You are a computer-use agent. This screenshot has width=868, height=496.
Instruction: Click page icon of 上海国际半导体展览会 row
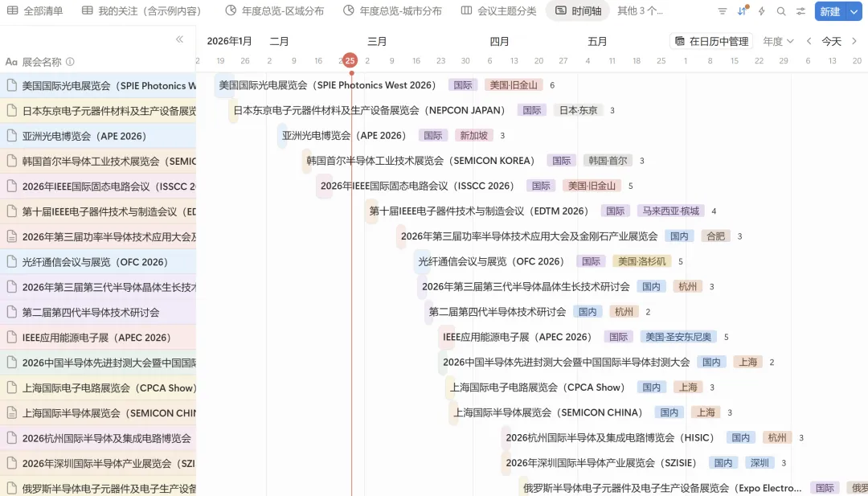click(x=11, y=412)
